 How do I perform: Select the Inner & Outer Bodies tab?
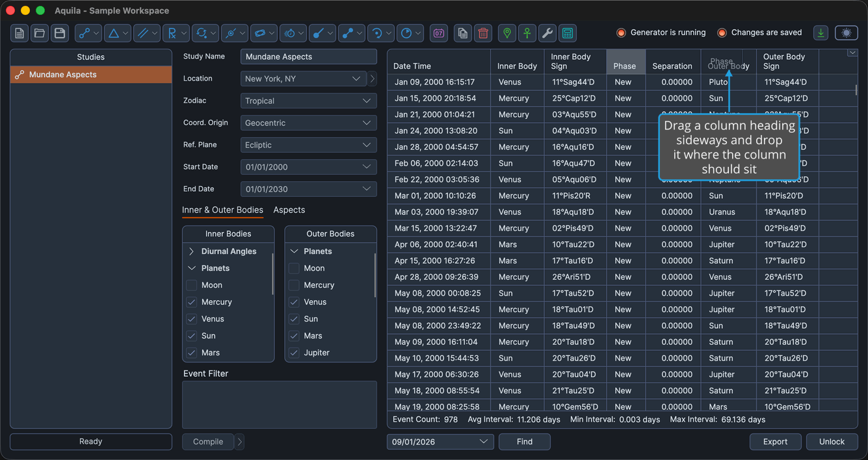pos(222,210)
